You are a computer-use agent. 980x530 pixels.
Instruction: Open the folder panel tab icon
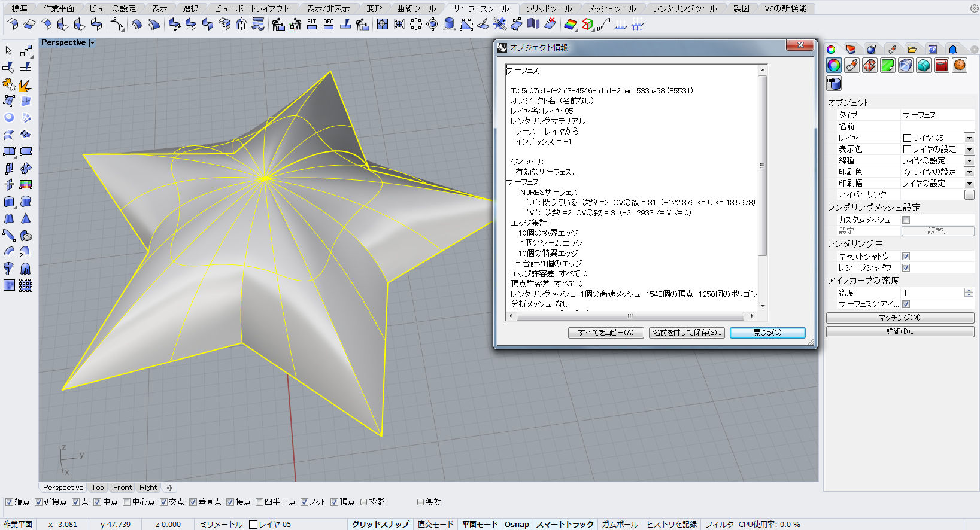coord(912,50)
